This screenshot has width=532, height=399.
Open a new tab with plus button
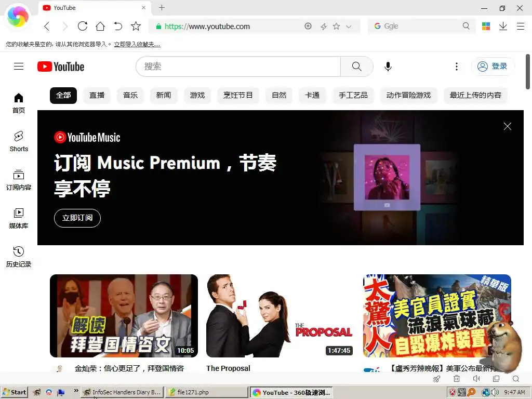coord(162,7)
